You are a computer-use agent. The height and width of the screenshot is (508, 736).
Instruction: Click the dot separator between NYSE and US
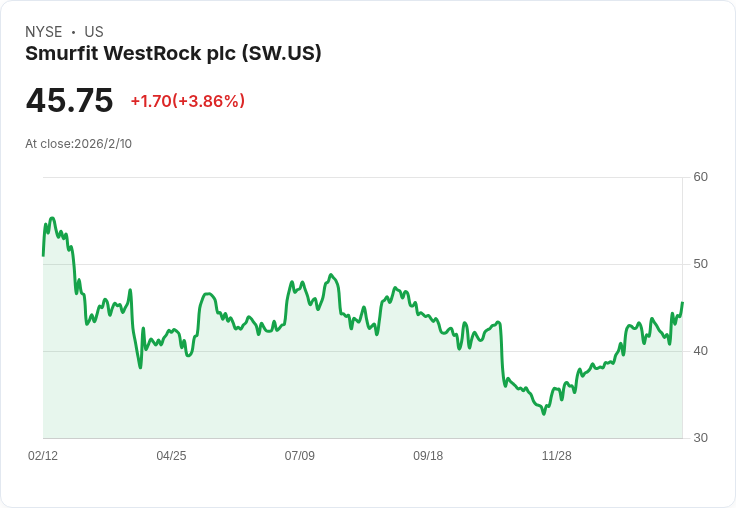click(74, 32)
